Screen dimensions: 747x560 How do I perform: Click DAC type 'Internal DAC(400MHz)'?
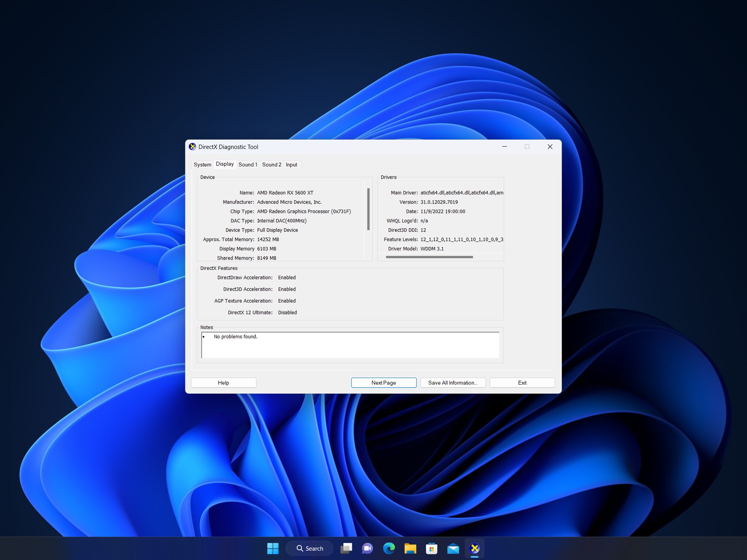point(282,221)
